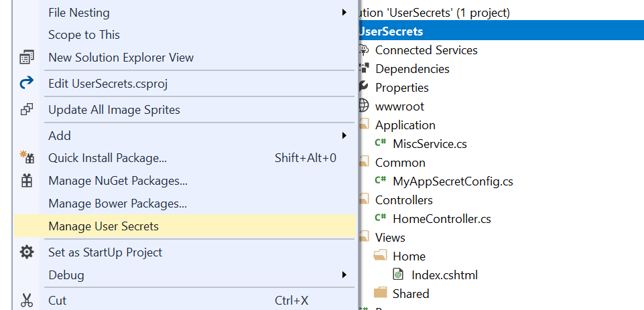
Task: Open HomeController.cs in Solution Explorer
Action: pos(442,219)
